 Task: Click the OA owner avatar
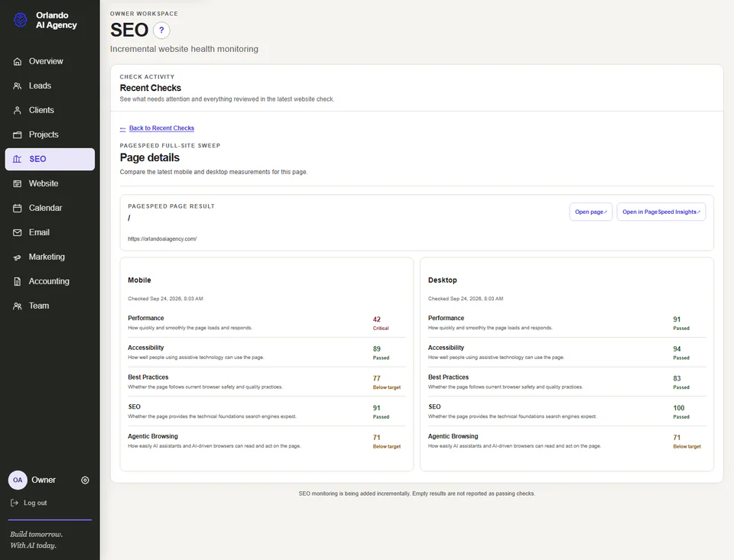click(18, 480)
